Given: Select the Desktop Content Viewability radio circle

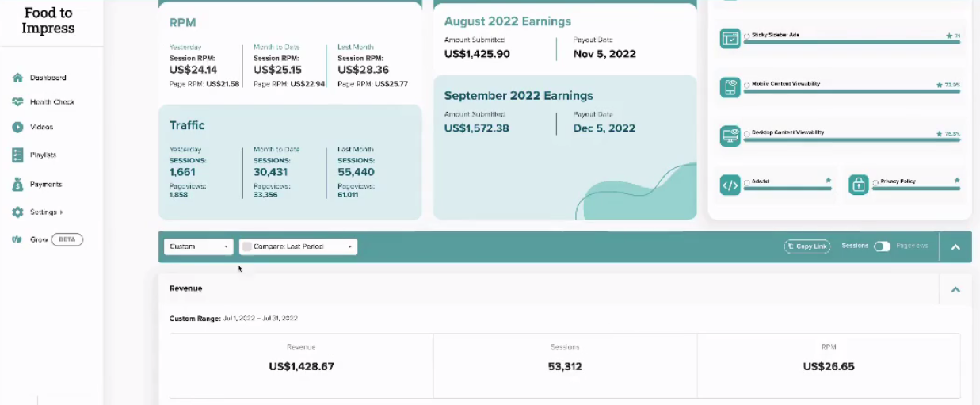Looking at the screenshot, I should point(747,133).
